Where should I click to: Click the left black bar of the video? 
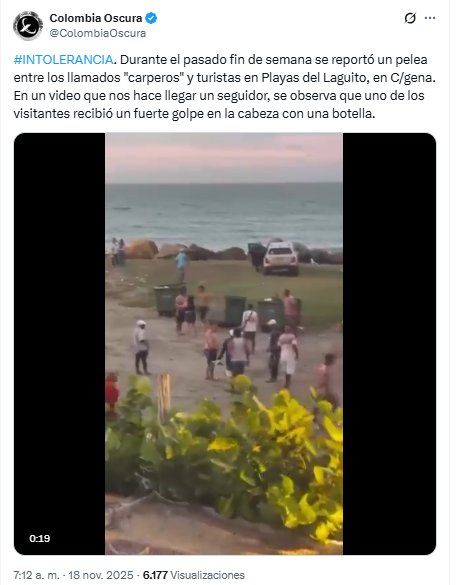[60, 344]
